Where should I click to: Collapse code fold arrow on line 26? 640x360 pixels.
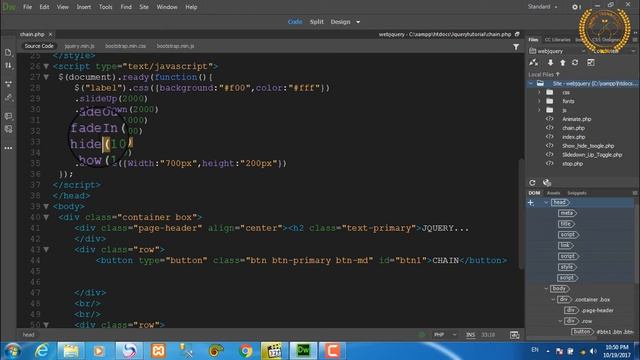pyautogui.click(x=46, y=66)
